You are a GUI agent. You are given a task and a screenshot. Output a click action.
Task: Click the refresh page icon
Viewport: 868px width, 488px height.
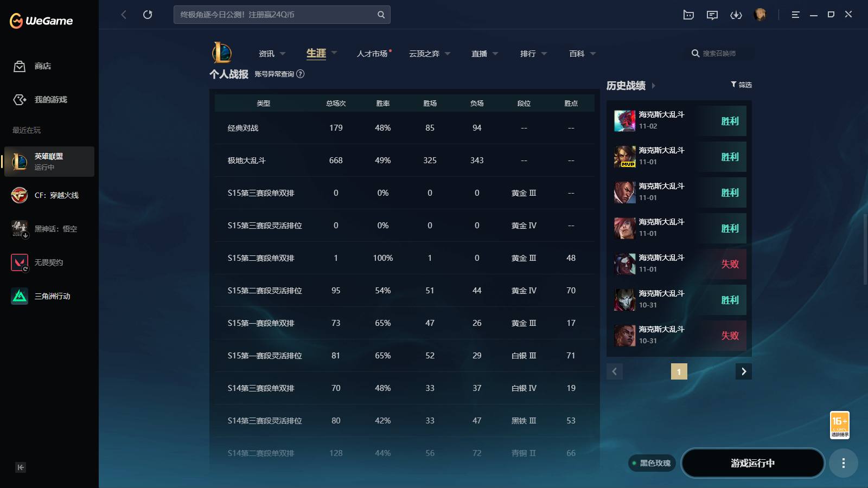coord(148,15)
